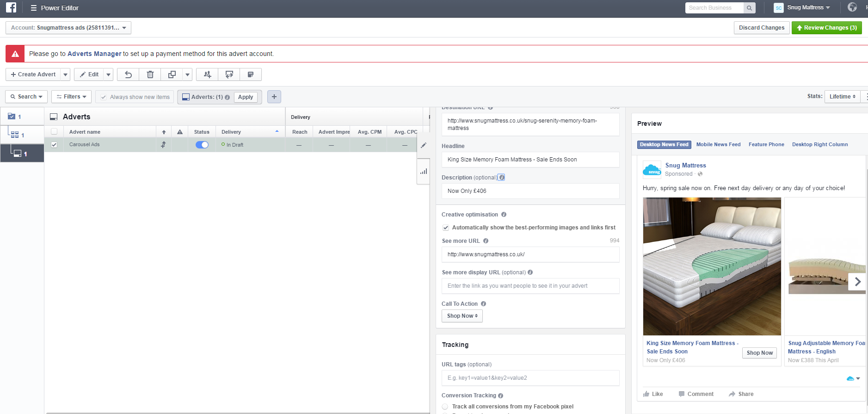868x414 pixels.
Task: Open the pencil edit pane icon
Action: pyautogui.click(x=424, y=145)
